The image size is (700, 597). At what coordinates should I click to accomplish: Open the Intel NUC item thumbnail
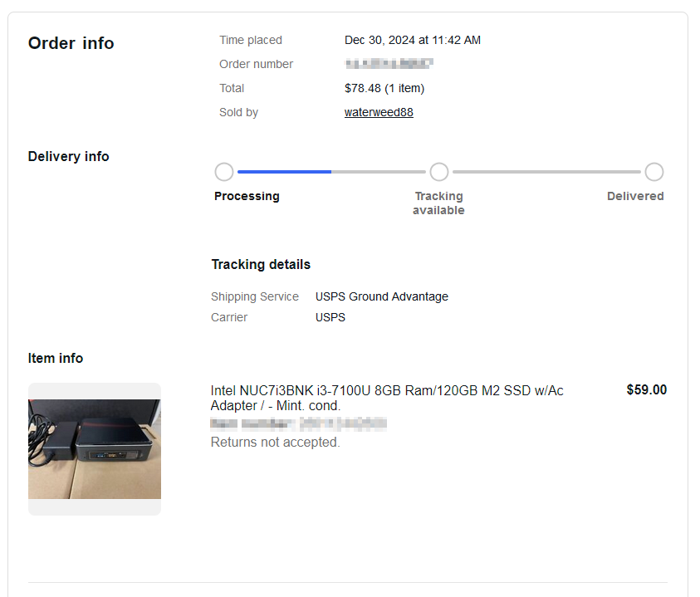(95, 448)
